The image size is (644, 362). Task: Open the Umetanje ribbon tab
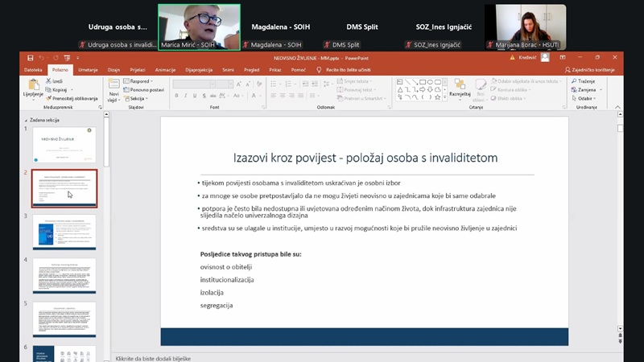click(88, 70)
